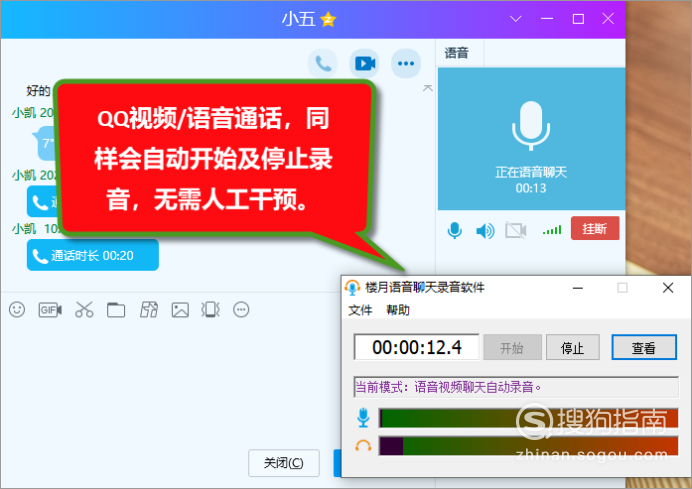Click the orange headphone icon in recorder
Screen dimensions: 692x489
363,446
